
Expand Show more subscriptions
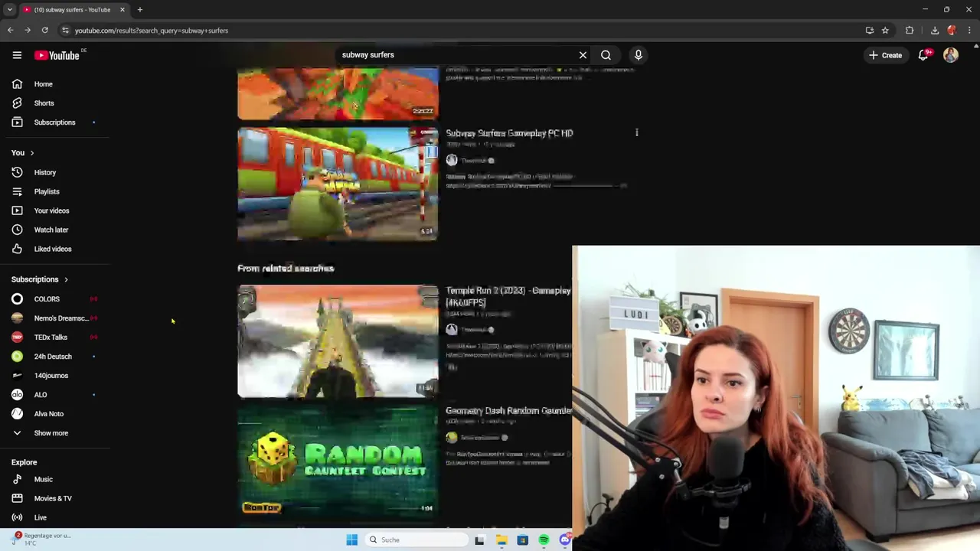pos(55,433)
